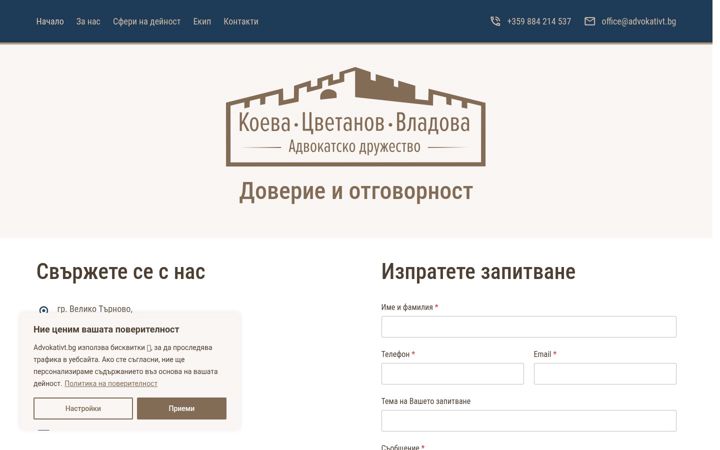The width and height of the screenshot is (720, 450).
Task: Open the Начало menu item
Action: coord(50,22)
